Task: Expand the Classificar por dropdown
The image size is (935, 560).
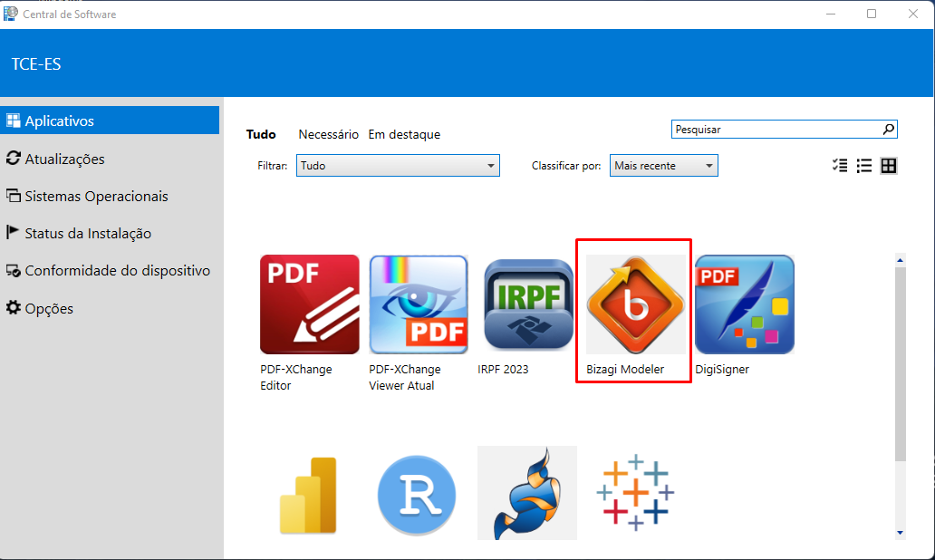Action: (664, 165)
